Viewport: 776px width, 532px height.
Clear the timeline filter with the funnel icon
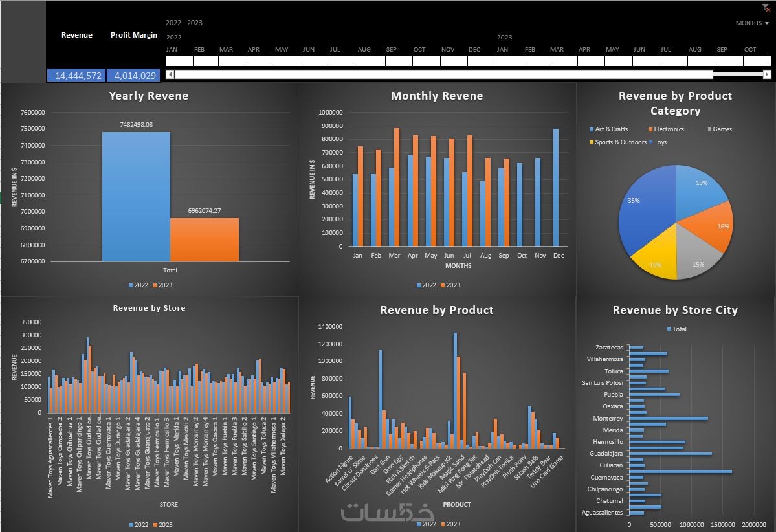766,8
